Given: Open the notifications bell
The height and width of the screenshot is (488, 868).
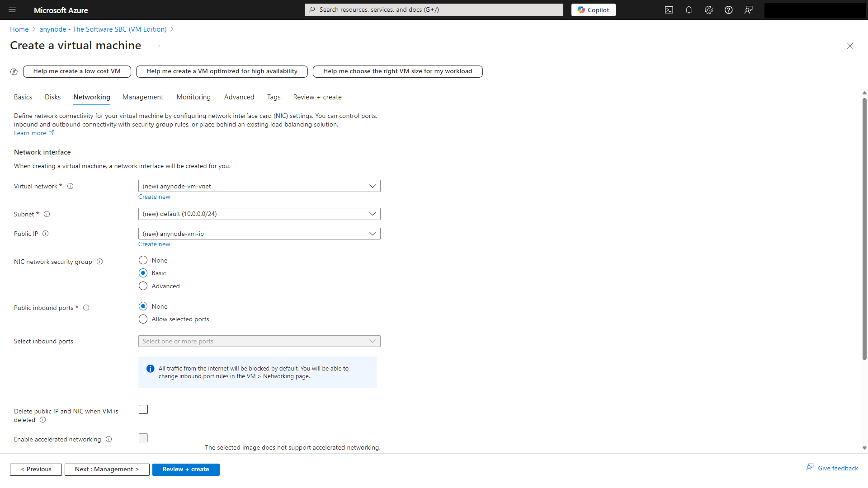Looking at the screenshot, I should point(689,10).
